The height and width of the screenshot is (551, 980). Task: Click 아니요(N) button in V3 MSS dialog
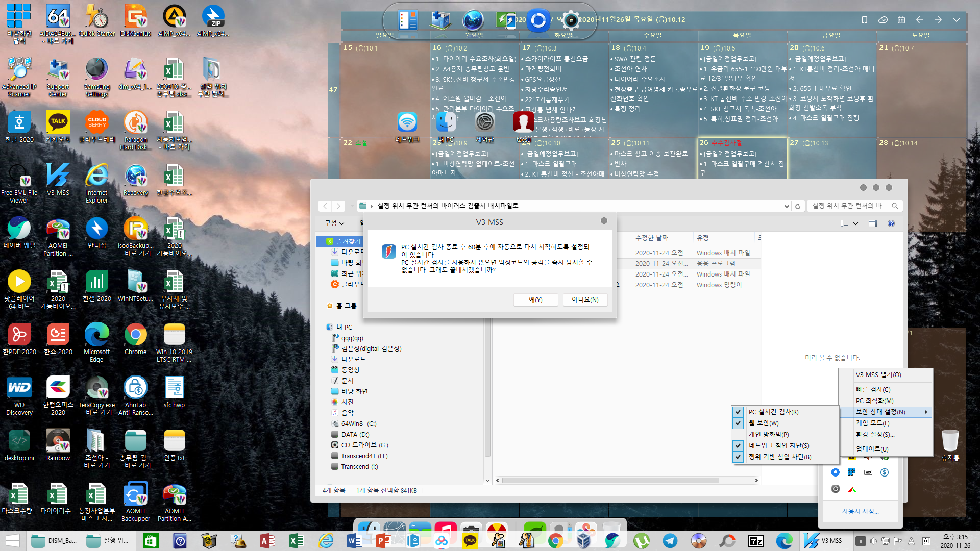[x=585, y=300]
